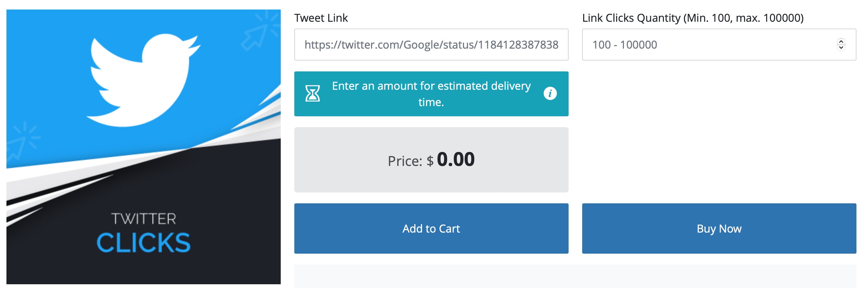
Task: Click the TWITTER text in product image
Action: (x=144, y=219)
